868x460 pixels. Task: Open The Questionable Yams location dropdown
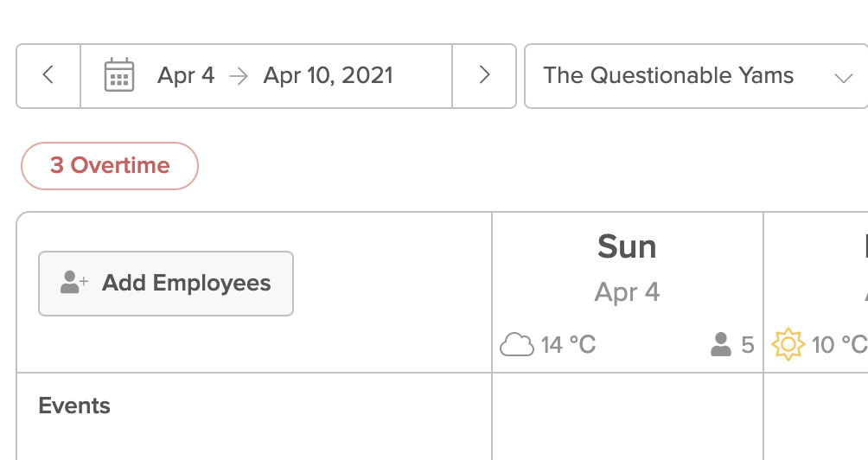[x=668, y=76]
